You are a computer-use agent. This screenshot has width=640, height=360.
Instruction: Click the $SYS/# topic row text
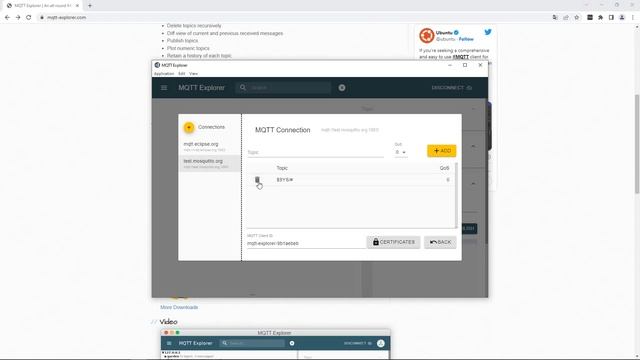[285, 180]
